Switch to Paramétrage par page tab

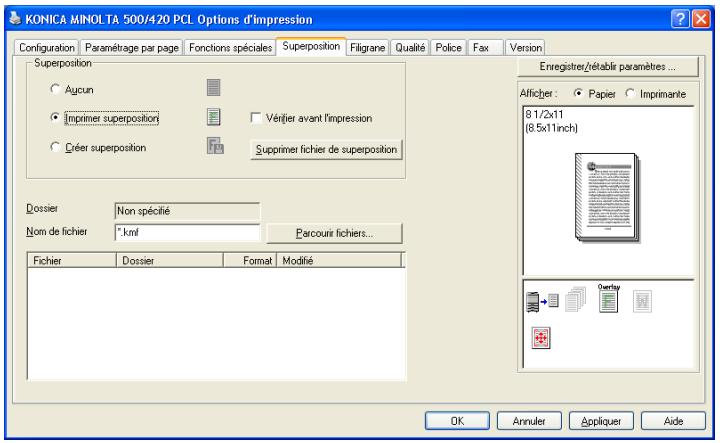(x=132, y=48)
